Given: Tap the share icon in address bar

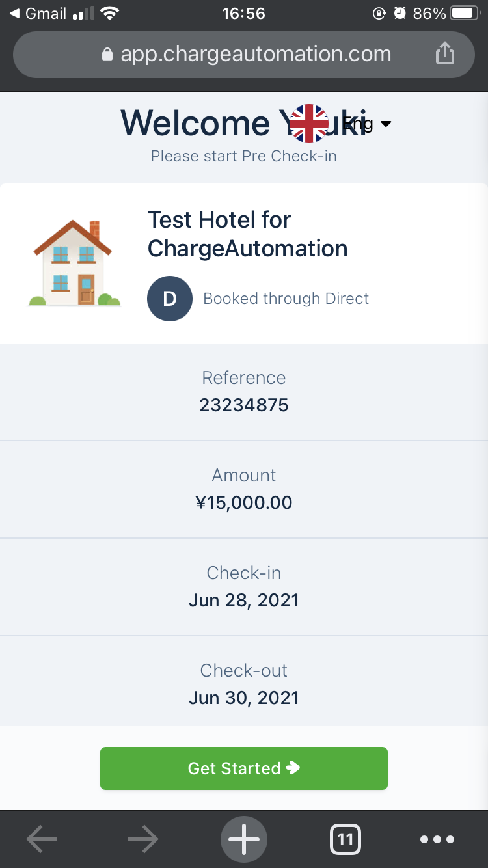Looking at the screenshot, I should coord(444,53).
